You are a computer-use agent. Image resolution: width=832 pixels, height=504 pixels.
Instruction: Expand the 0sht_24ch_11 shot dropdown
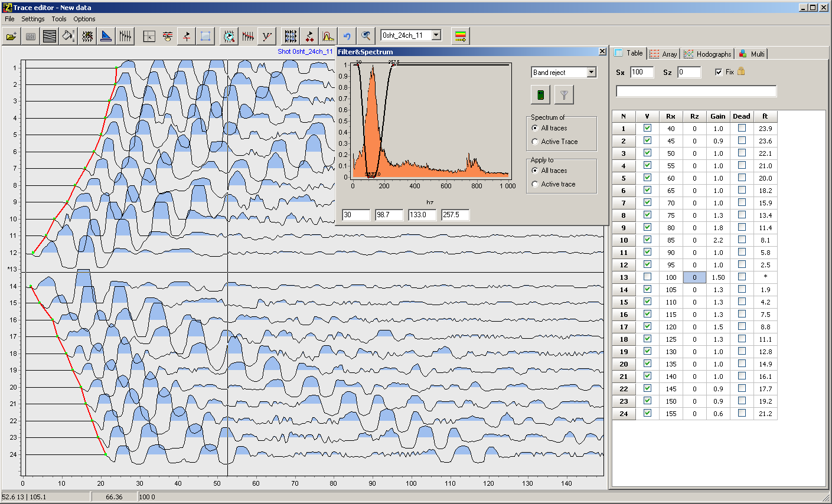[436, 35]
